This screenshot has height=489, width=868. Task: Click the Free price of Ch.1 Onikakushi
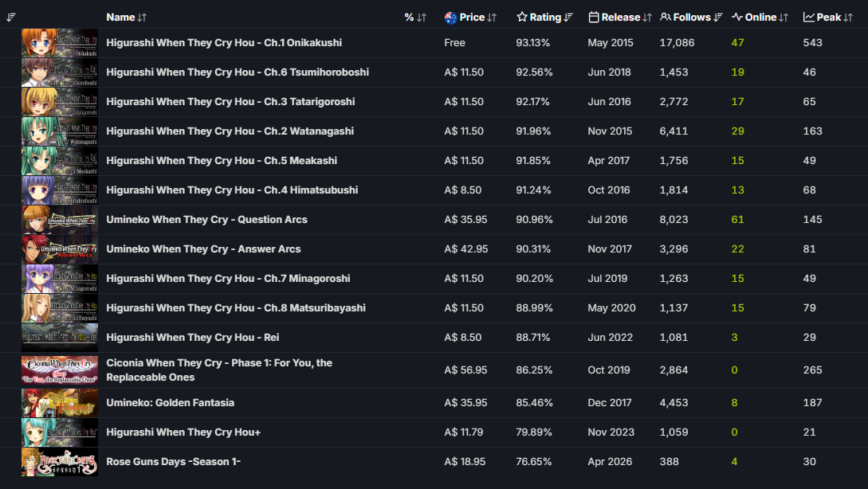(x=454, y=42)
